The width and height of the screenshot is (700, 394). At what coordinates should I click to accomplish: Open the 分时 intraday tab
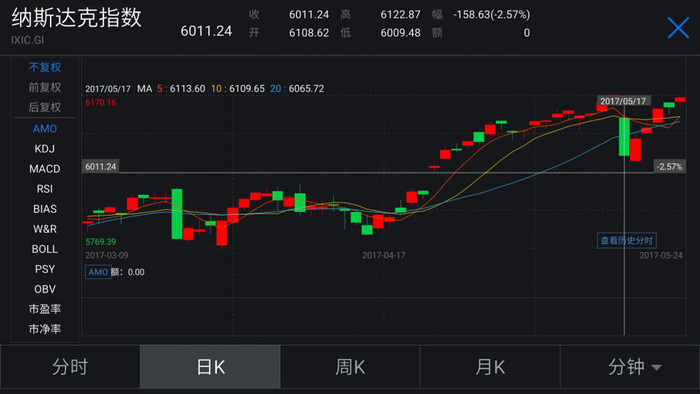point(70,367)
